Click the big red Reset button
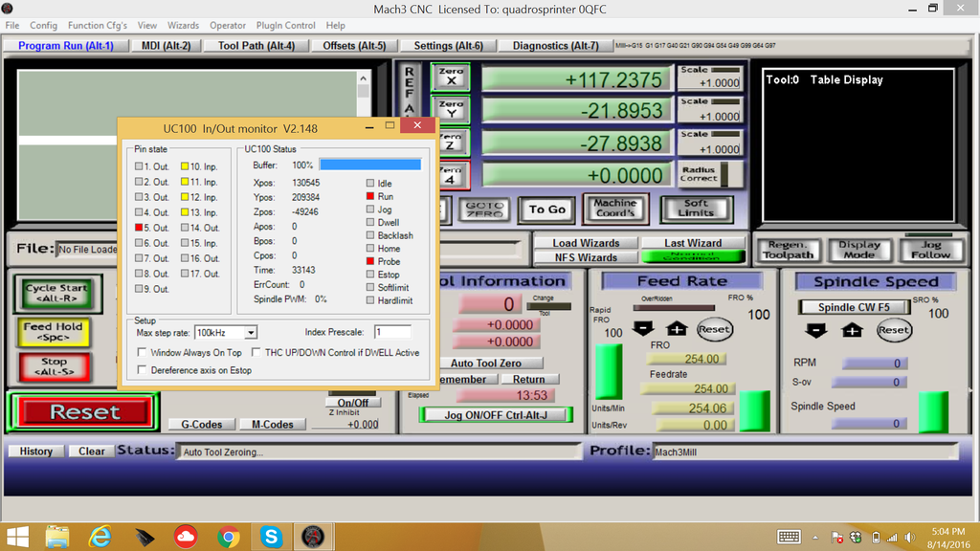Image resolution: width=980 pixels, height=551 pixels. [84, 411]
